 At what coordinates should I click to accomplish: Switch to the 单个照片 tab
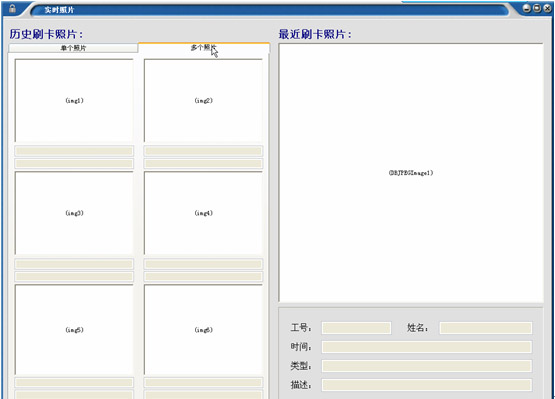pyautogui.click(x=73, y=48)
